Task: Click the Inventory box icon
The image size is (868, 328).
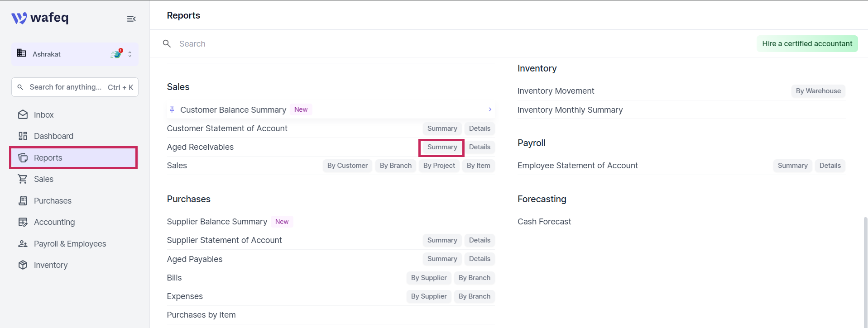Action: (23, 265)
